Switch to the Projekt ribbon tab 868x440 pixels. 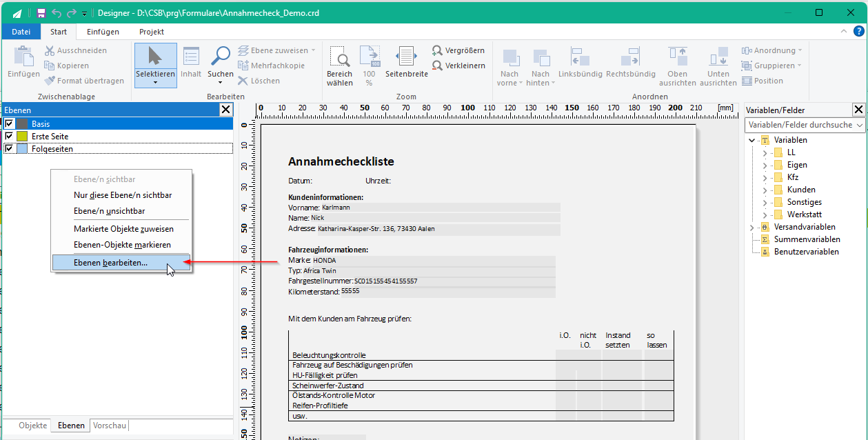tap(152, 32)
